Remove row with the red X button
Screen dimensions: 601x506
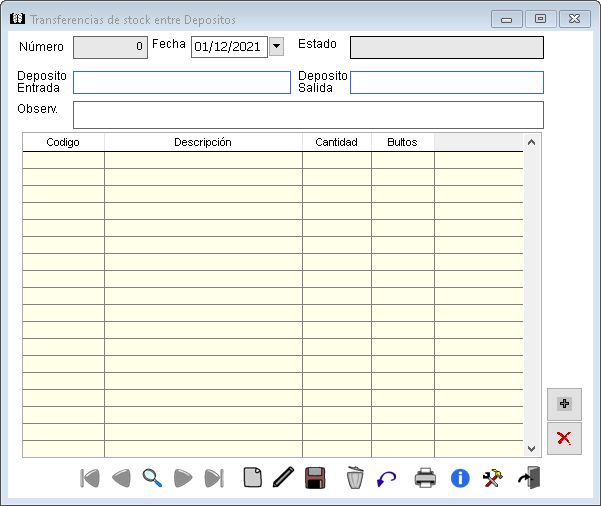[x=564, y=438]
